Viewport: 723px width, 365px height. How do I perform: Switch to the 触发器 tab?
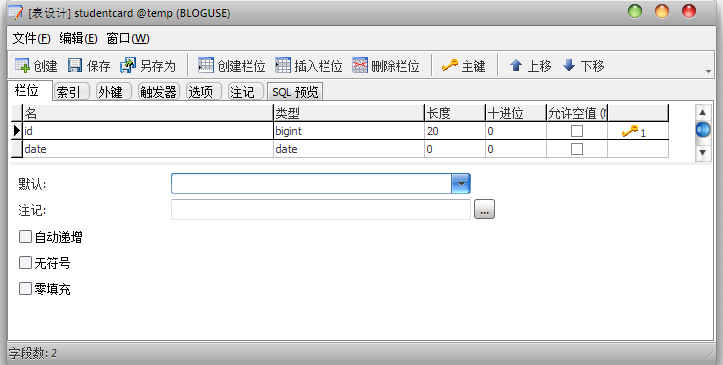click(158, 92)
